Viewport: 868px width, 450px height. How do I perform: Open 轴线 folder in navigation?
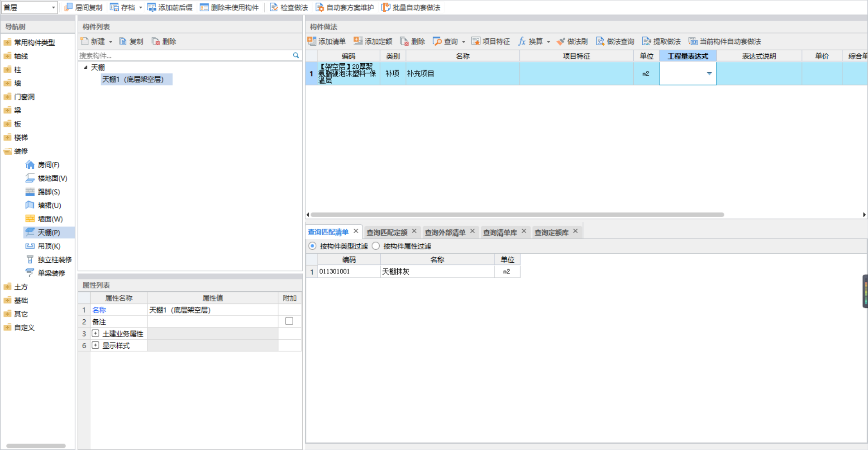[16, 56]
